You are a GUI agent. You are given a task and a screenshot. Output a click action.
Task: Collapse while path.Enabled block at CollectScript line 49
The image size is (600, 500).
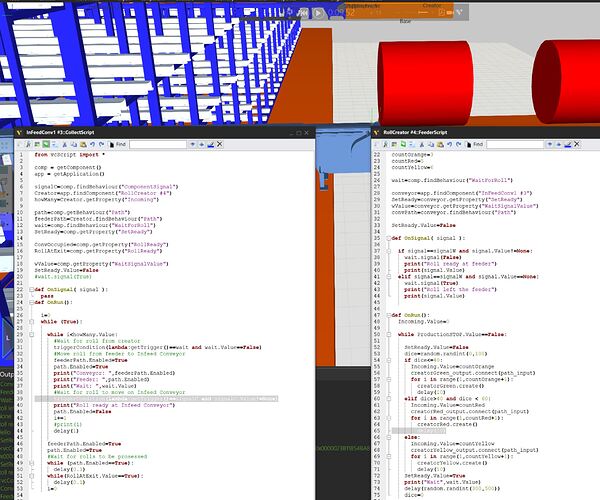tap(32, 463)
